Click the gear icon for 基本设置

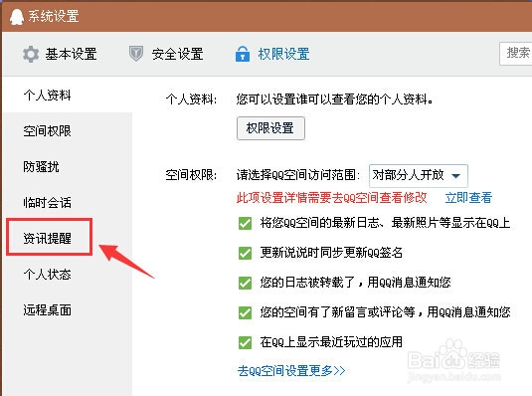pos(31,54)
